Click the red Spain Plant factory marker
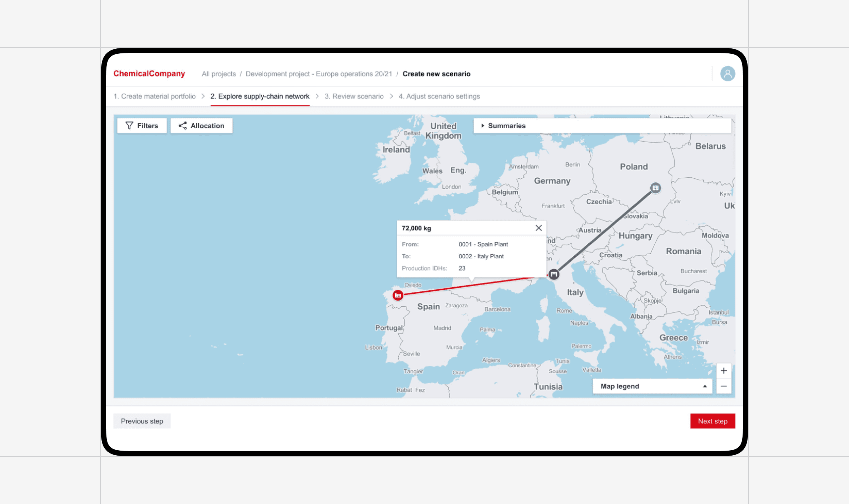The height and width of the screenshot is (504, 849). tap(398, 295)
